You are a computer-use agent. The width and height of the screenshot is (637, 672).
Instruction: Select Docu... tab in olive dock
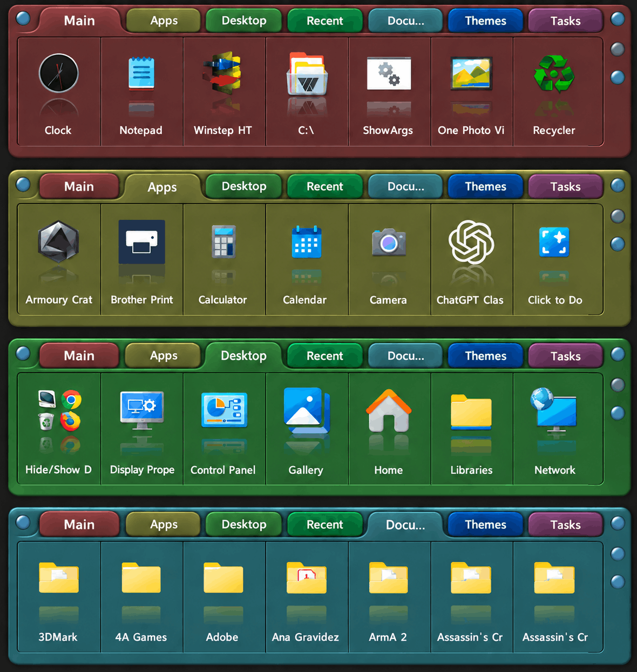tap(405, 186)
